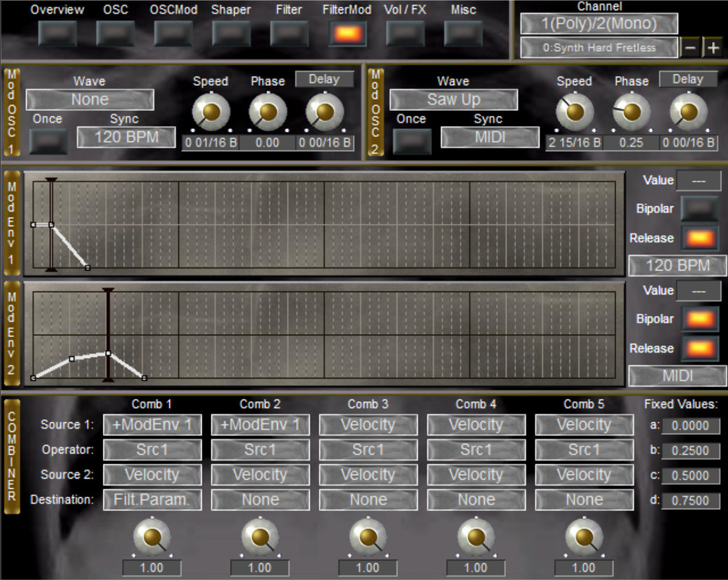The height and width of the screenshot is (580, 728).
Task: Toggle Mod OSC 1 Once button
Action: tap(49, 141)
